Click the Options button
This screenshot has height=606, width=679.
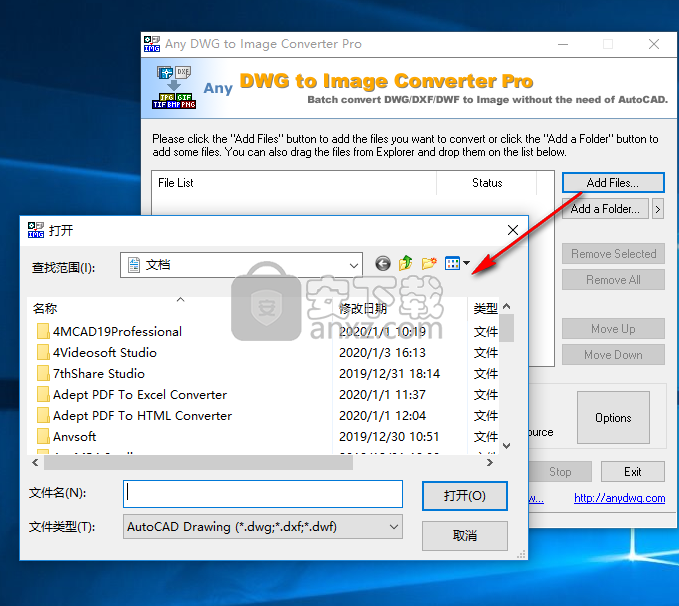click(613, 418)
